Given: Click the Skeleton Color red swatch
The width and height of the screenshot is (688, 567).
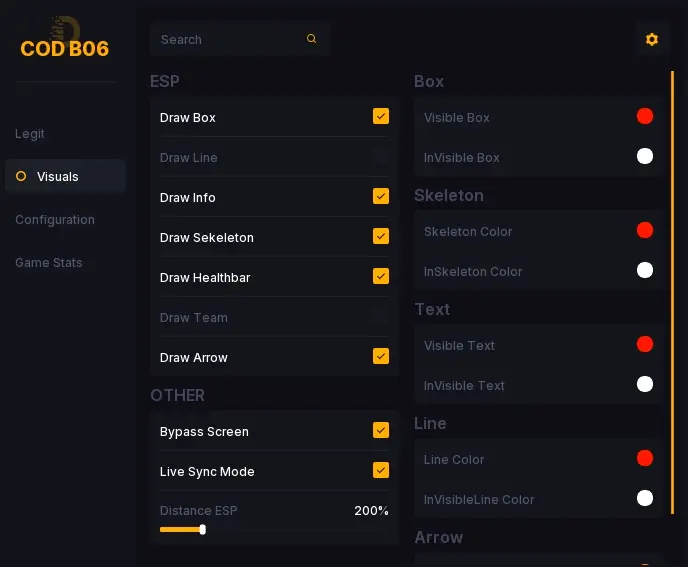Looking at the screenshot, I should click(645, 231).
